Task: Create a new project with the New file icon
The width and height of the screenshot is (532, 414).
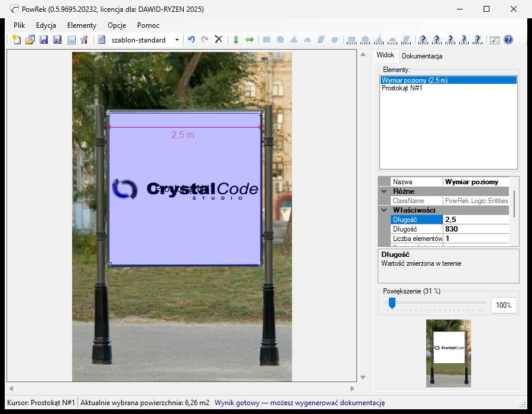Action: [x=17, y=40]
